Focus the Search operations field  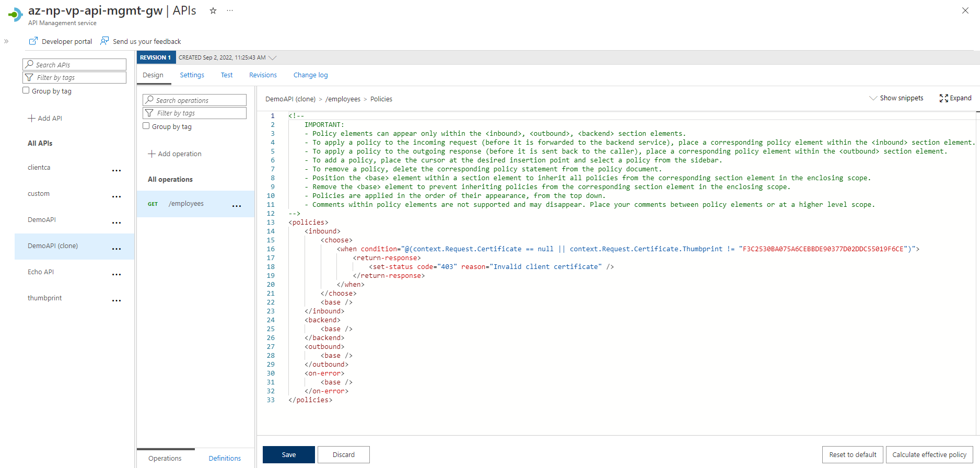[x=194, y=100]
